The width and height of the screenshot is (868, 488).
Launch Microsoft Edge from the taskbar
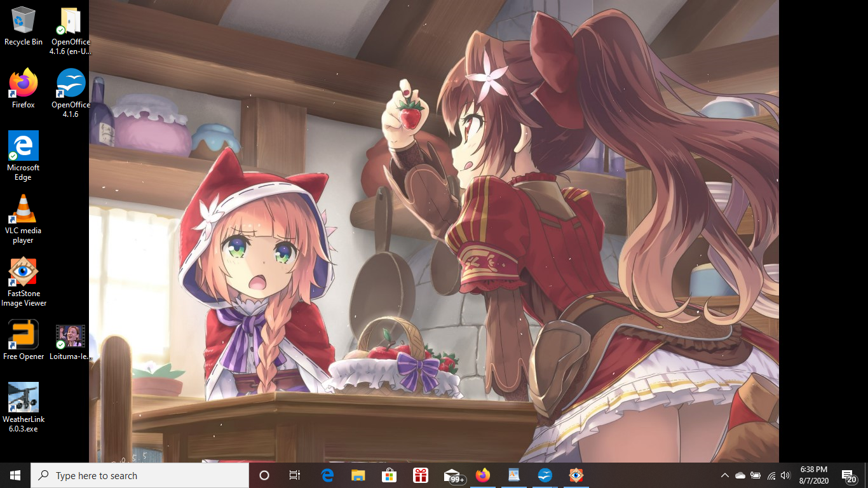[x=327, y=475]
